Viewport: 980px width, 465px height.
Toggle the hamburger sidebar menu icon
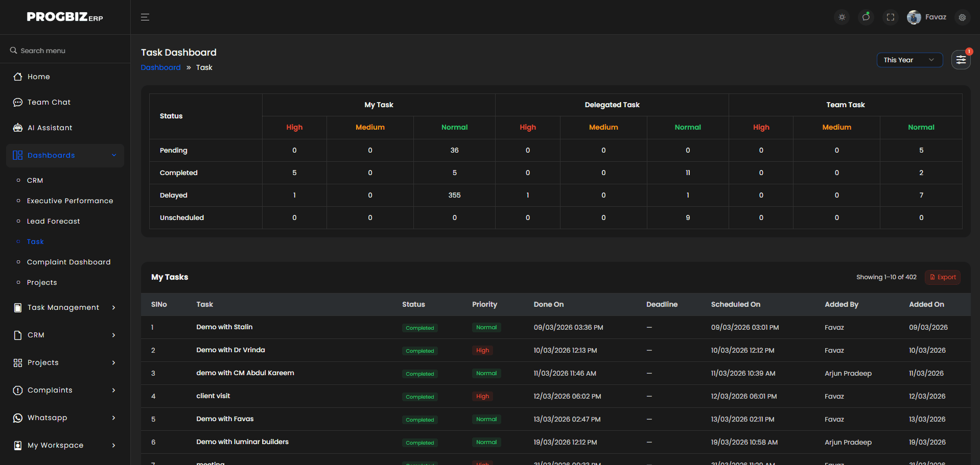point(145,17)
